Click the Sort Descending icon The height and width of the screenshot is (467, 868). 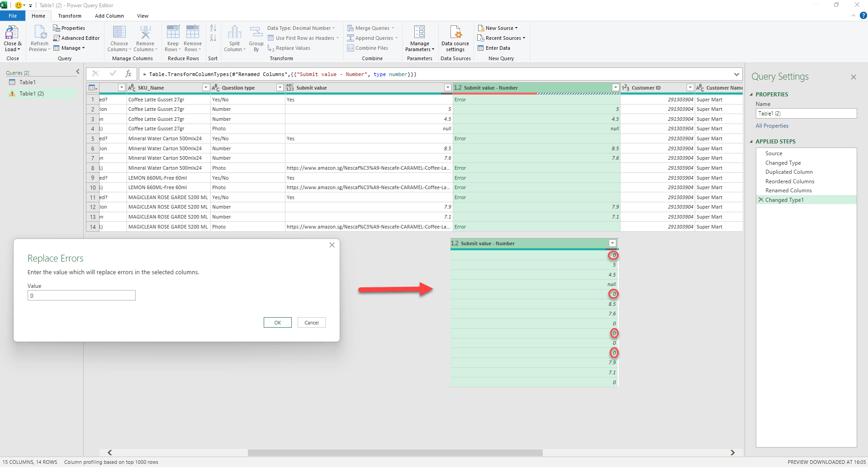pyautogui.click(x=213, y=38)
